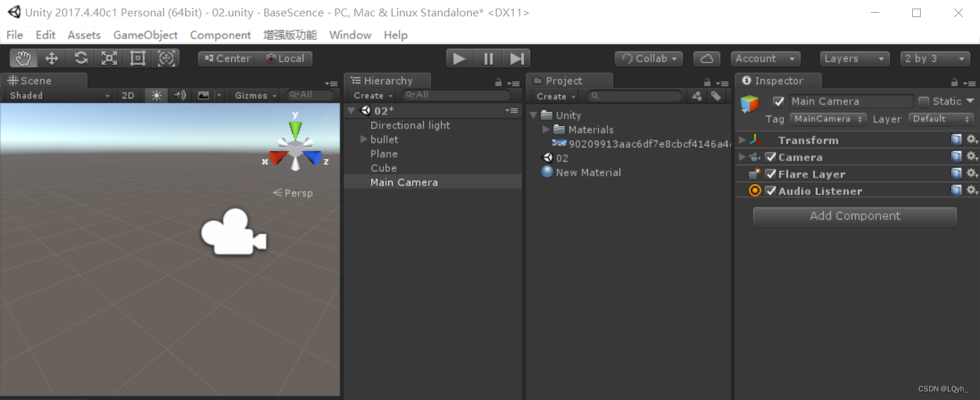
Task: Pause the game preview
Action: [488, 58]
